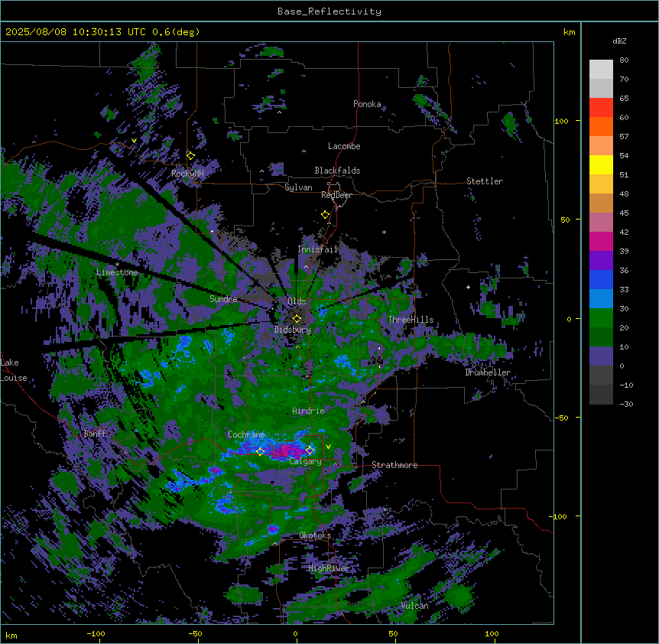Click the Okotoks city label
The image size is (659, 644).
click(x=315, y=535)
